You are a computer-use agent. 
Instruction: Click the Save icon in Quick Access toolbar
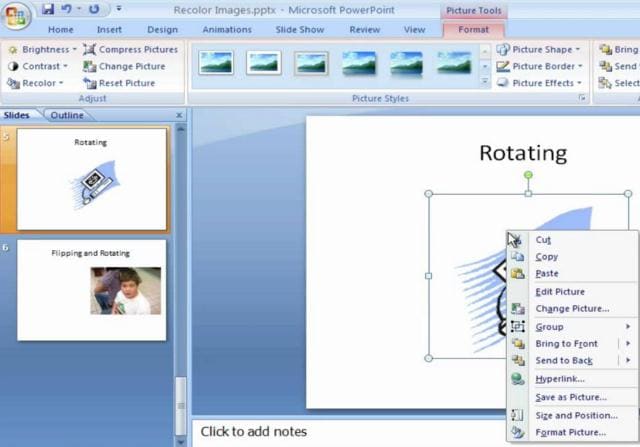click(48, 9)
